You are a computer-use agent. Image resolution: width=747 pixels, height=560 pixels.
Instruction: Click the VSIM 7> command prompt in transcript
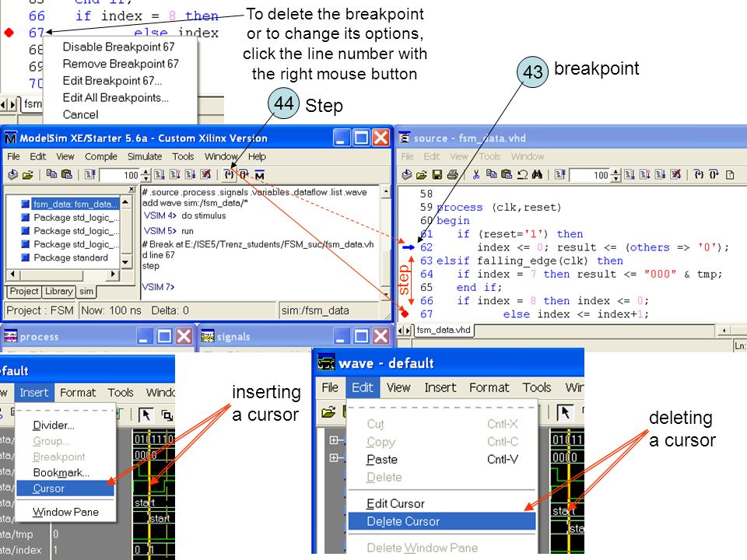[159, 287]
